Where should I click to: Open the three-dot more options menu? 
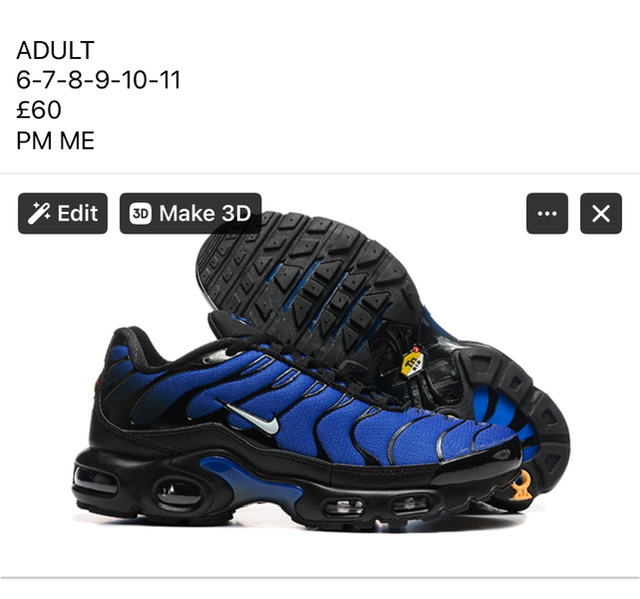(x=547, y=213)
